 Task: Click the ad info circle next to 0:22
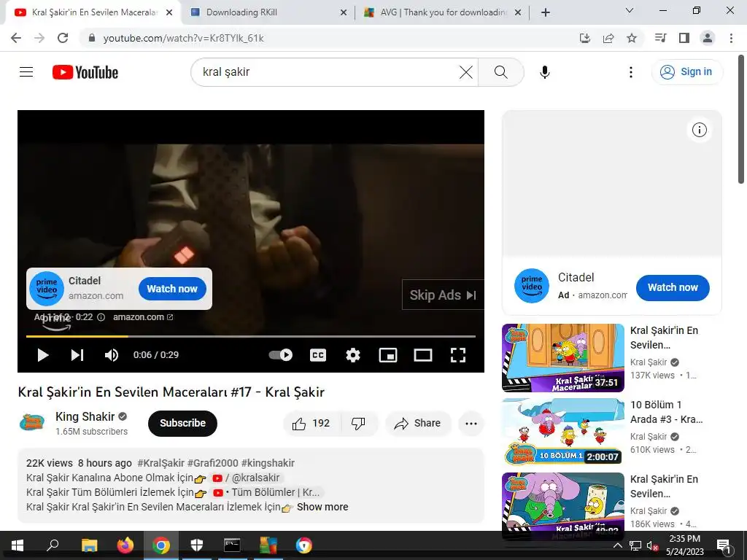[x=101, y=317]
